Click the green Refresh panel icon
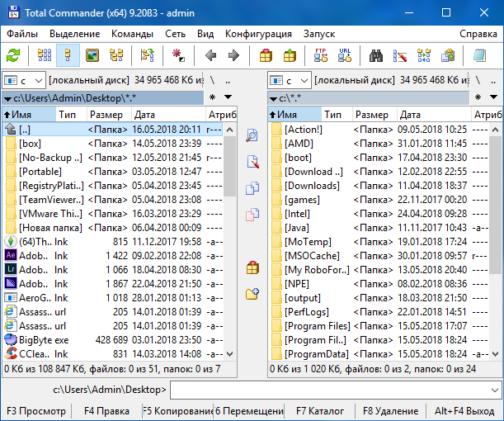504x421 pixels. click(x=13, y=56)
